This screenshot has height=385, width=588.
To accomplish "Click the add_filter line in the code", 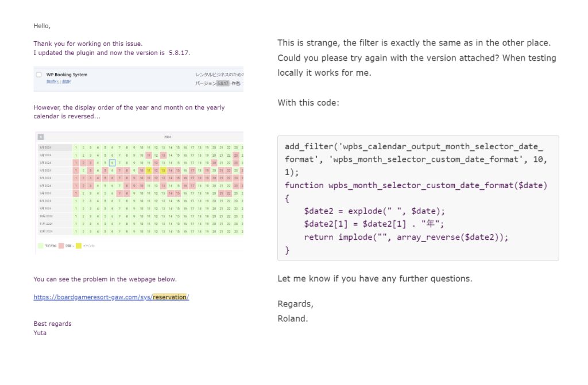I will [413, 146].
